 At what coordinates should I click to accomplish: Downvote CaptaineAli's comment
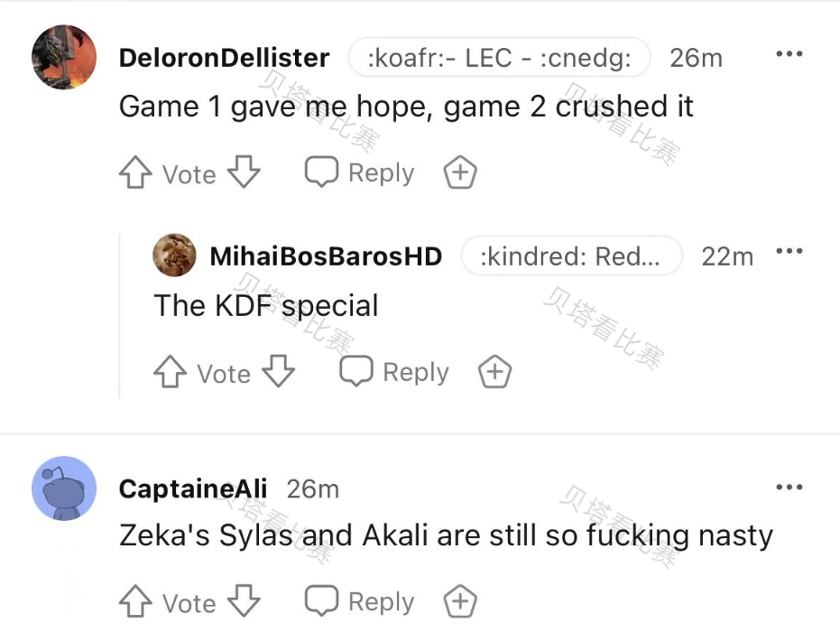[243, 601]
